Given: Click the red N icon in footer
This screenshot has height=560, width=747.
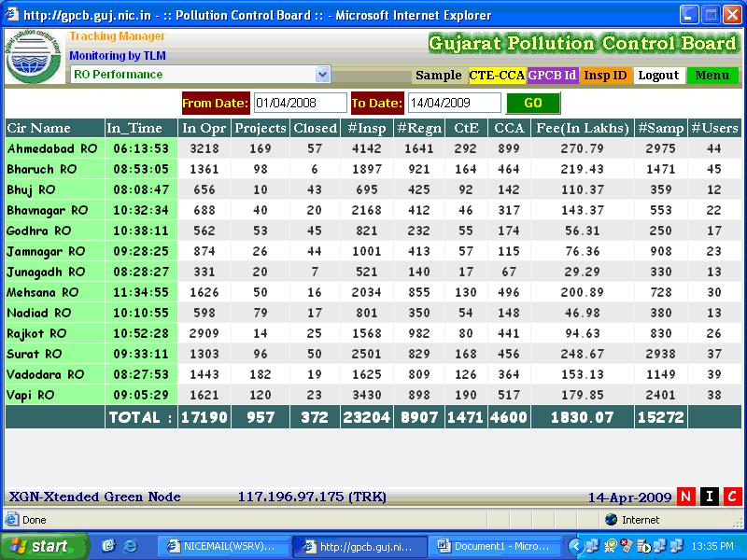Looking at the screenshot, I should [x=685, y=497].
